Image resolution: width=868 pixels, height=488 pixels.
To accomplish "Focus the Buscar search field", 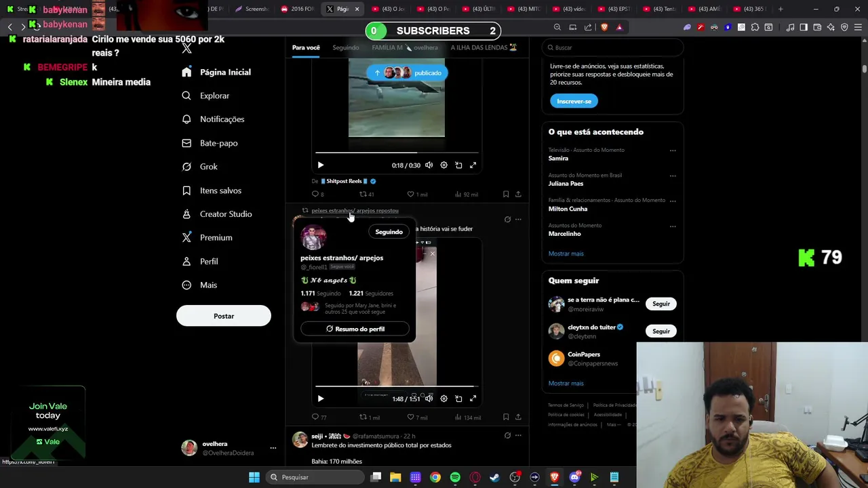I will (613, 47).
